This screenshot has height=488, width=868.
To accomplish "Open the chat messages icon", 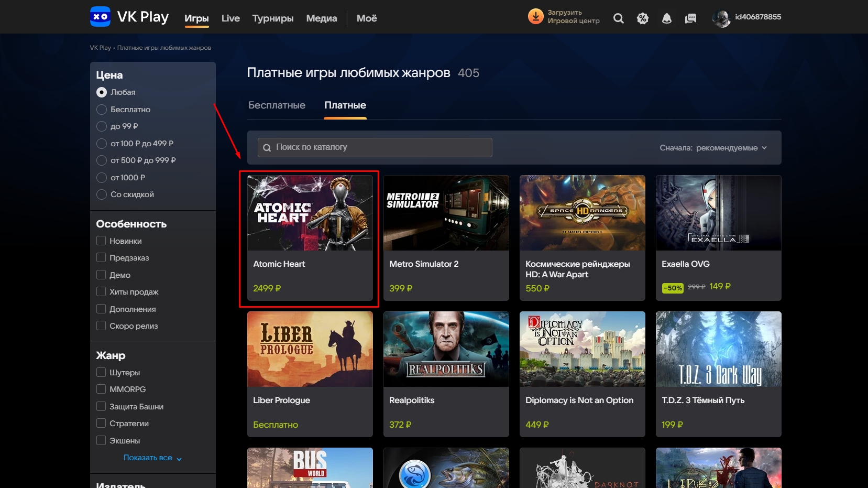I will 691,18.
